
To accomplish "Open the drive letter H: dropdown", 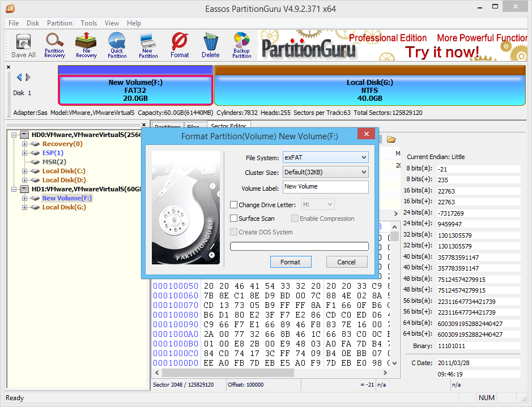I will 318,204.
